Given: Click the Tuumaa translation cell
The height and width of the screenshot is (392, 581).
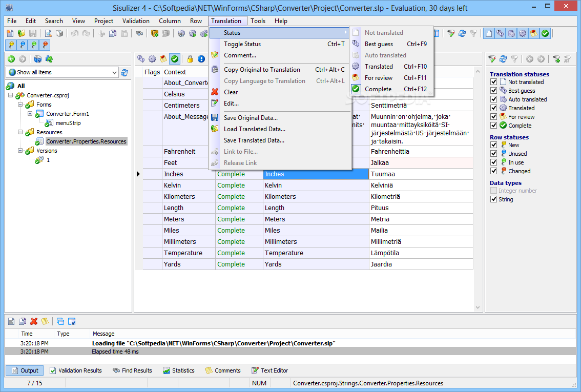Looking at the screenshot, I should click(x=421, y=174).
